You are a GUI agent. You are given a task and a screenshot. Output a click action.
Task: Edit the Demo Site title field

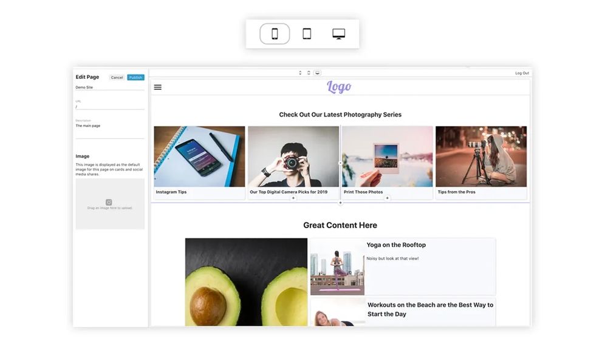click(109, 87)
